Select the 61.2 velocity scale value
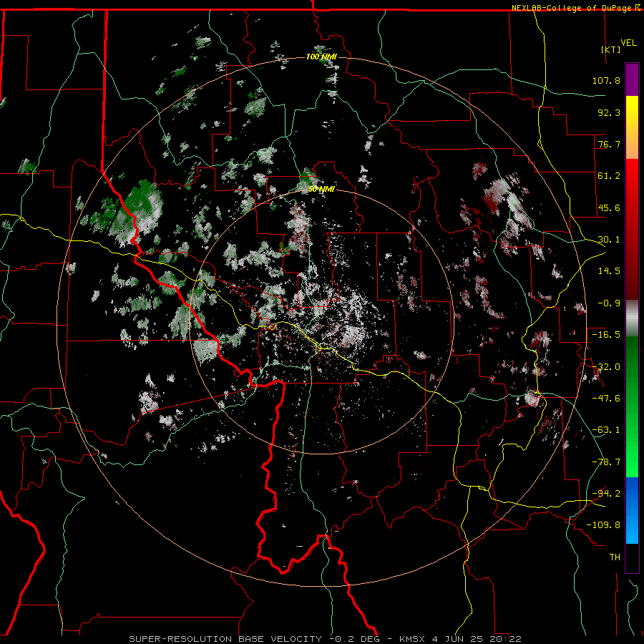 click(x=609, y=176)
